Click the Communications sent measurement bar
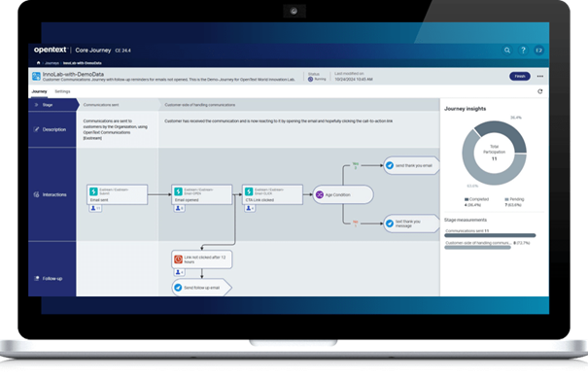Viewport: 588px width, 379px height. 490,235
